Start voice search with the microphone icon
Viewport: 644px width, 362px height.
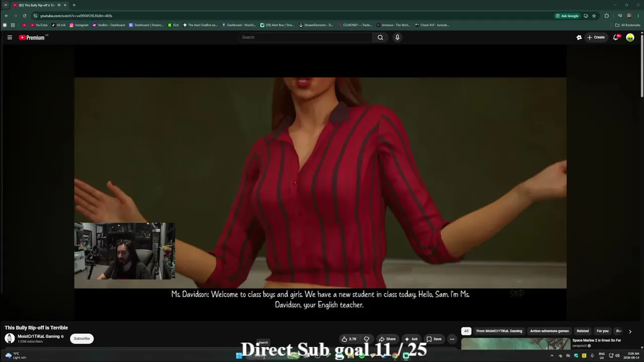[397, 37]
